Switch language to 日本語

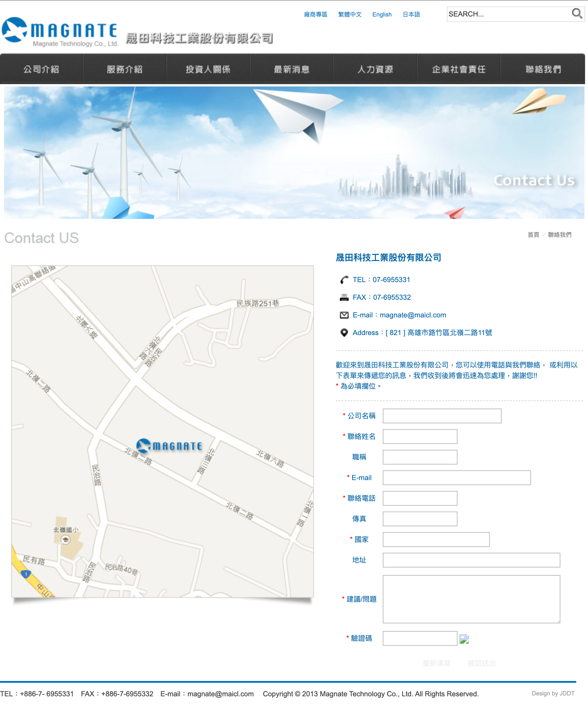[411, 14]
